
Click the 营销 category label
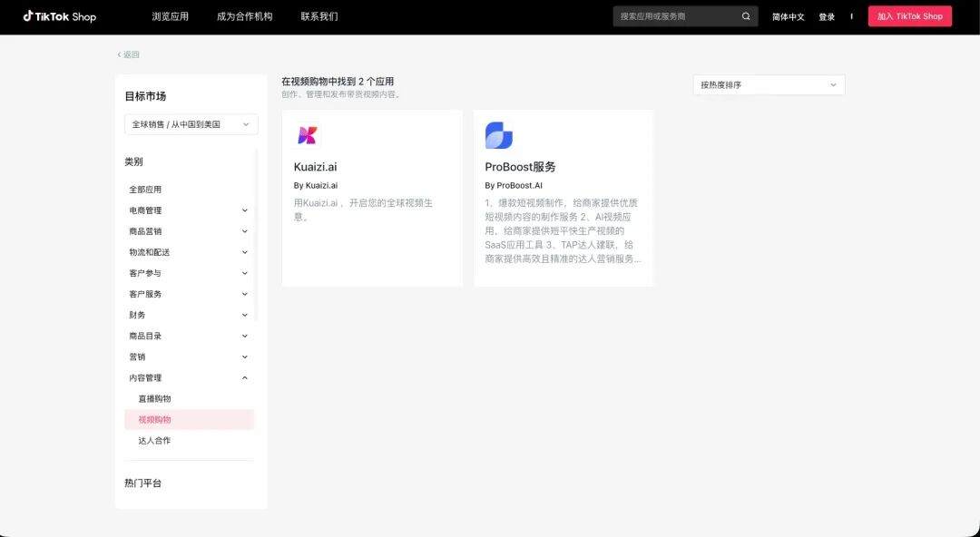tap(138, 357)
